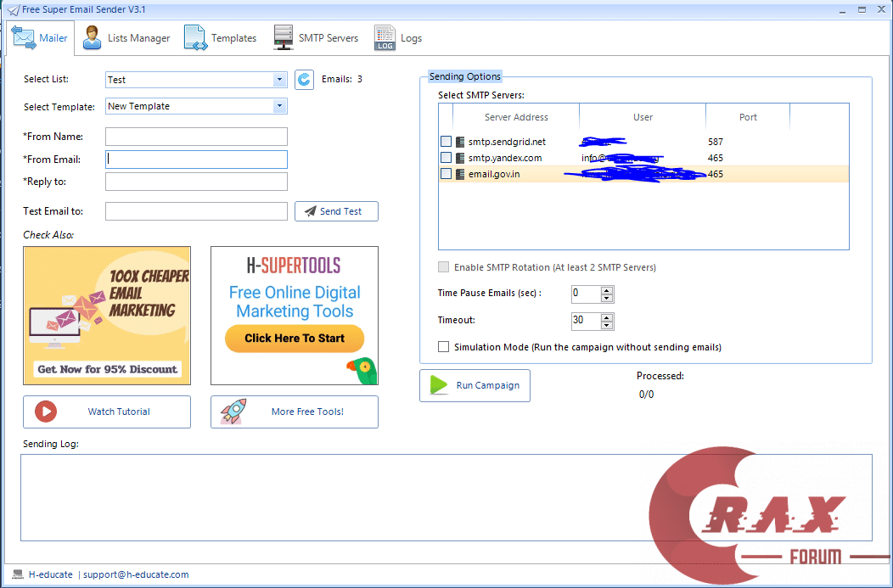Click the Emails: 3 count label
The width and height of the screenshot is (893, 588).
point(342,79)
